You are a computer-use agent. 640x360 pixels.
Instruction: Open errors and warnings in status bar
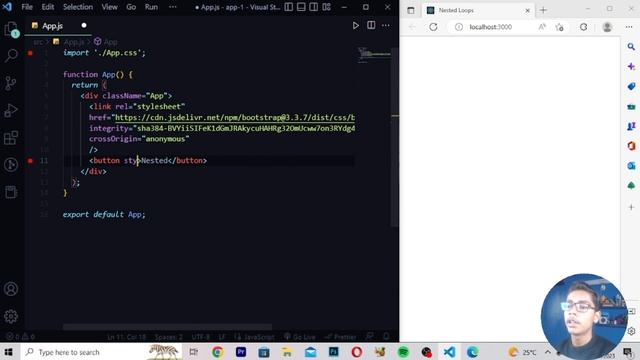click(x=20, y=337)
